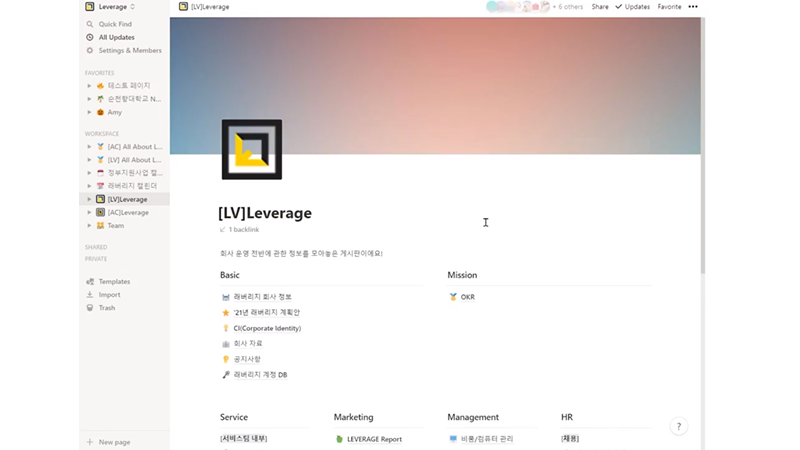Open the three-dot page menu

coord(693,7)
